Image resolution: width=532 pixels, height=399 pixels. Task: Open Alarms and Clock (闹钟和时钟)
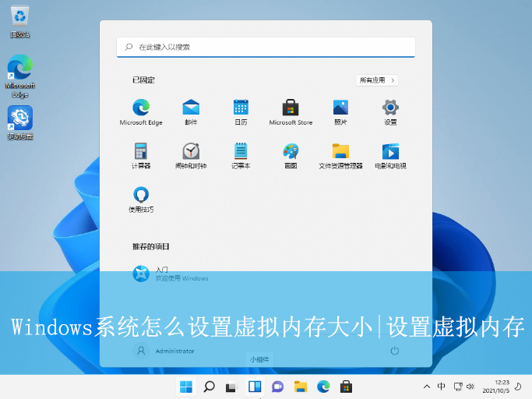point(191,156)
